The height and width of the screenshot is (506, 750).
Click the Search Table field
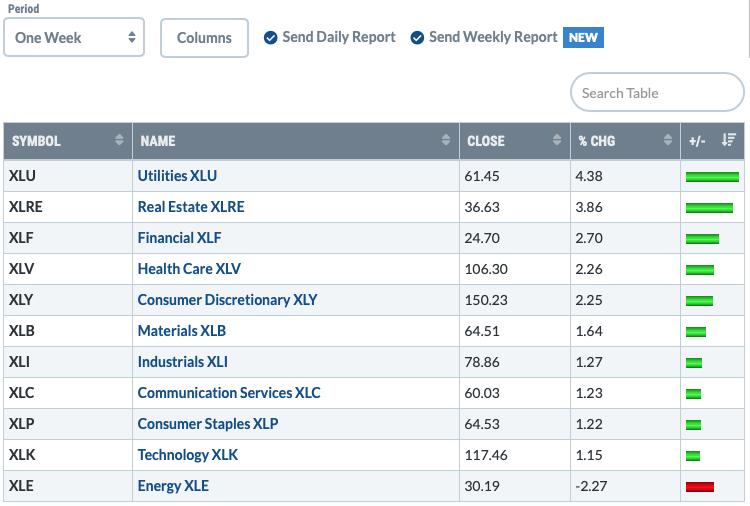(657, 92)
